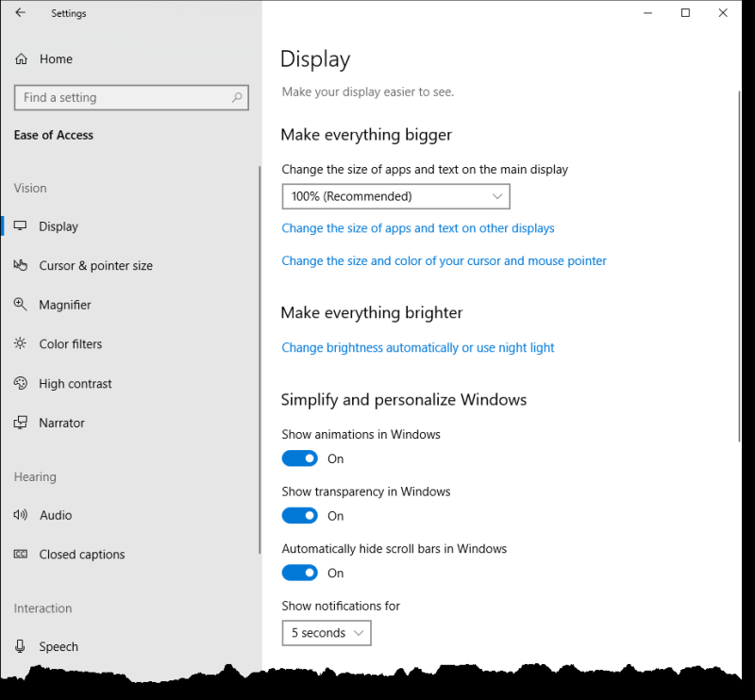Click the 'Hearing' section label

(x=35, y=477)
